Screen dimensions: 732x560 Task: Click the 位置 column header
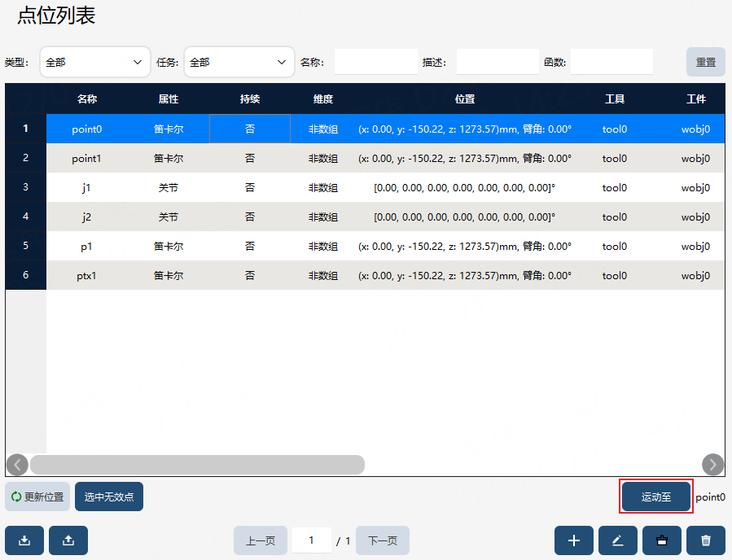point(465,99)
